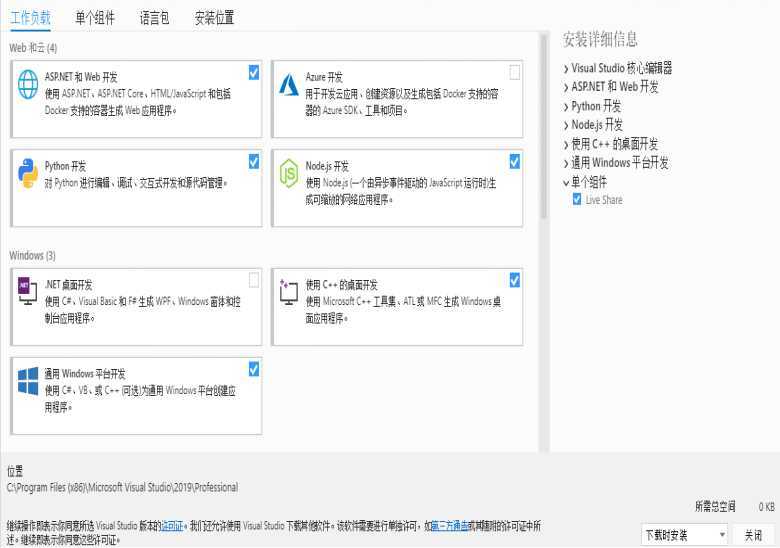
Task: Click the Azure development logo icon
Action: tap(289, 85)
